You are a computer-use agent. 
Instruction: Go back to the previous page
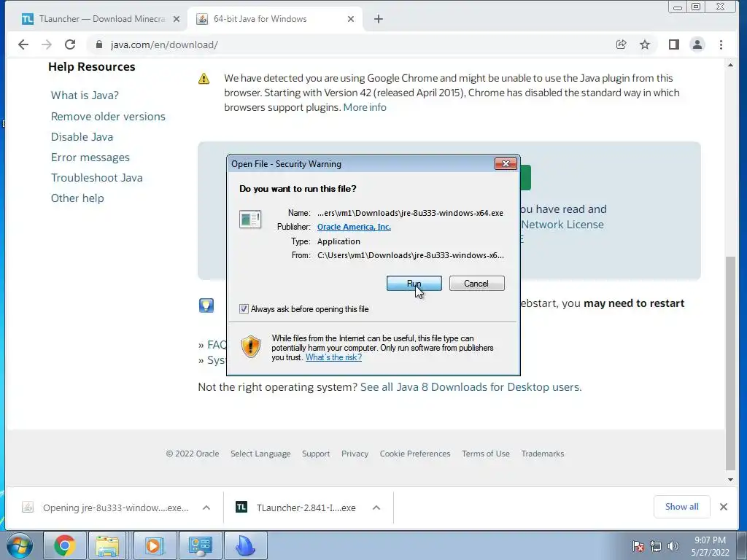tap(23, 44)
